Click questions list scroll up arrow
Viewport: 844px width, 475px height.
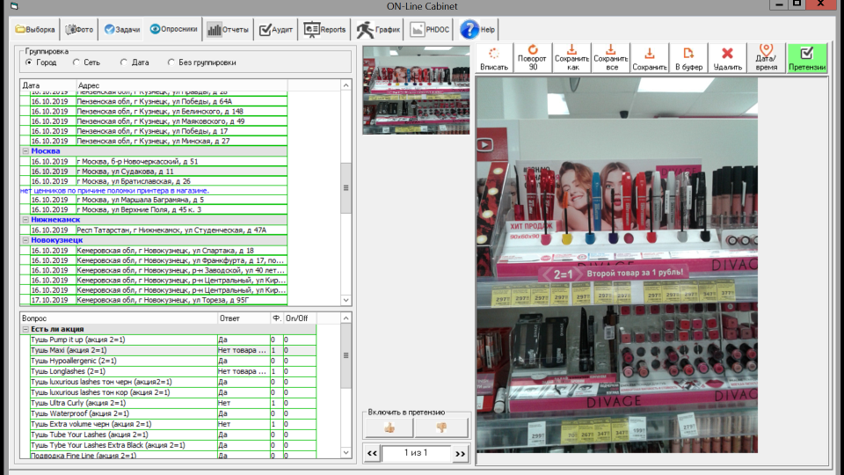(x=346, y=318)
